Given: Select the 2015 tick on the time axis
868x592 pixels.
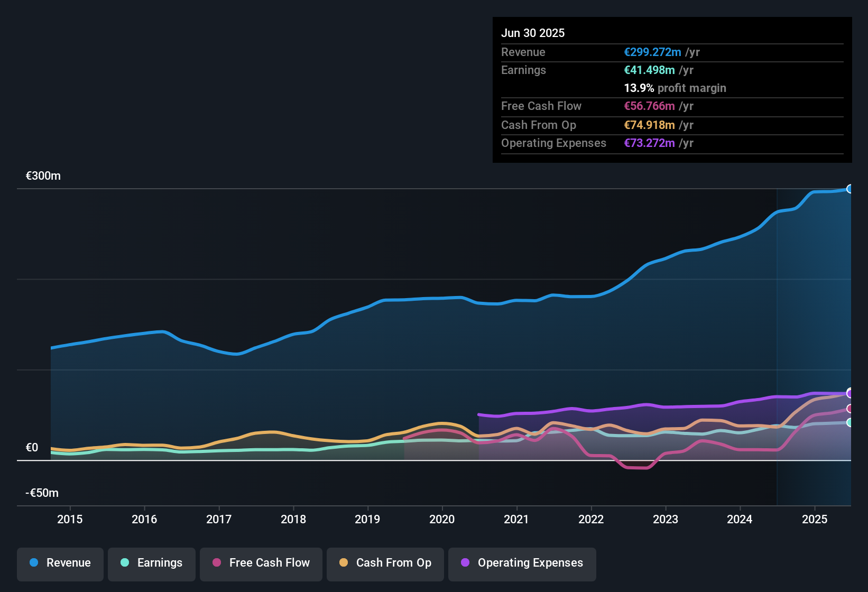Looking at the screenshot, I should [x=70, y=519].
